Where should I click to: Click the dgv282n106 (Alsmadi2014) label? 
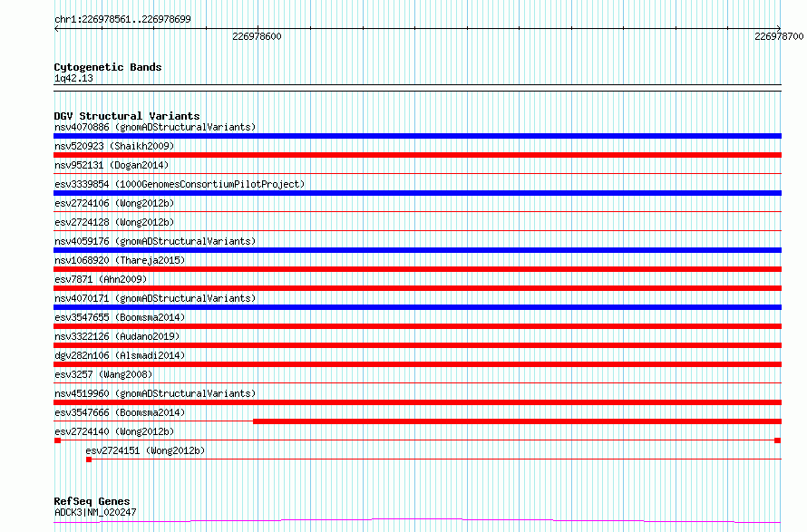120,355
